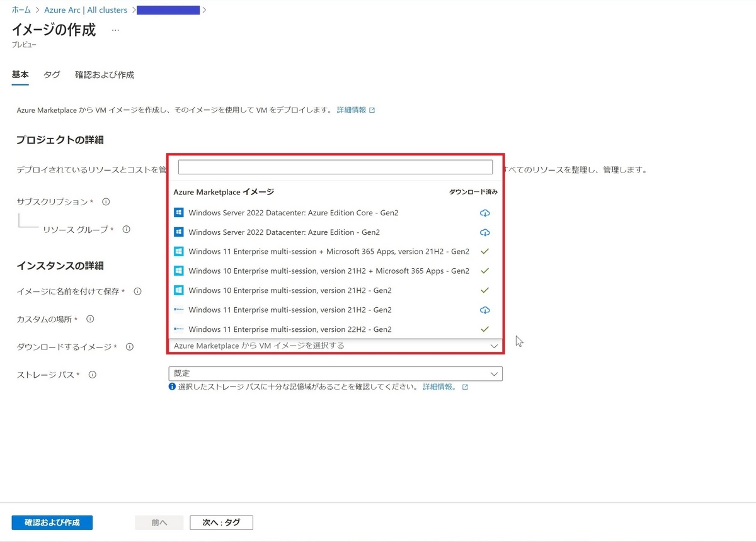Click info icon next to イメージに名前を付けて保存
Viewport: 756px width, 542px height.
pos(137,291)
